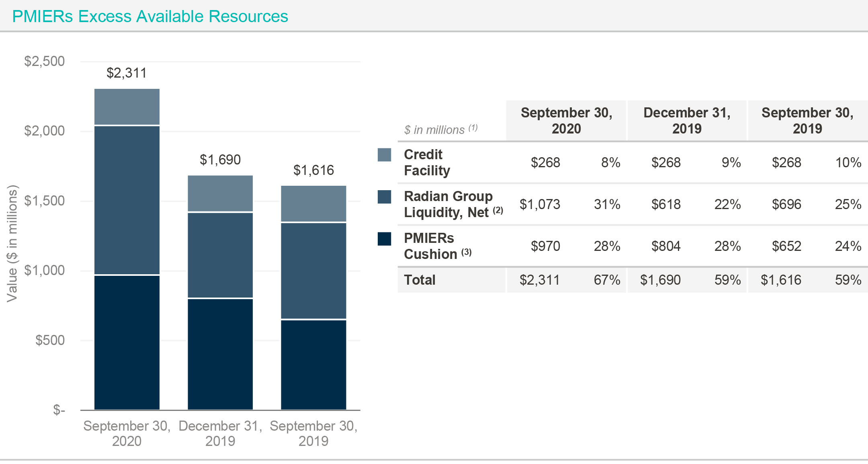This screenshot has height=464, width=868.
Task: Click PMIERs Cushion segment of September 2020 bar
Action: point(127,342)
